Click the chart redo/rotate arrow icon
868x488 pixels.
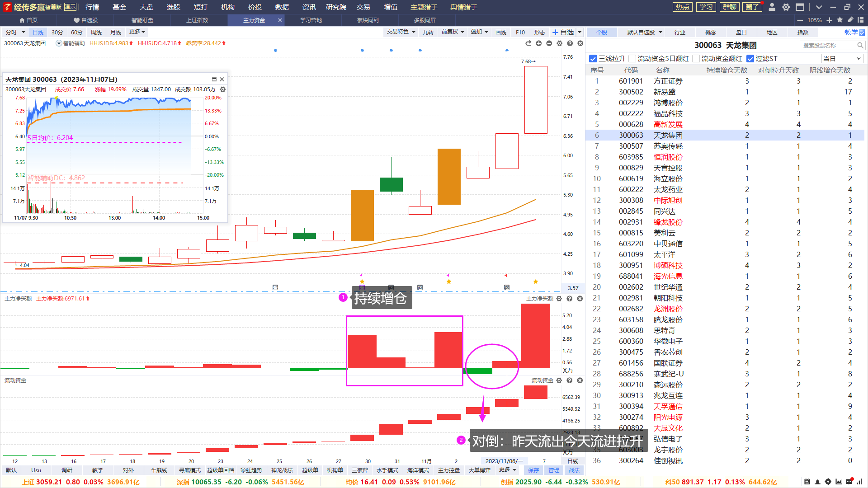tap(528, 43)
